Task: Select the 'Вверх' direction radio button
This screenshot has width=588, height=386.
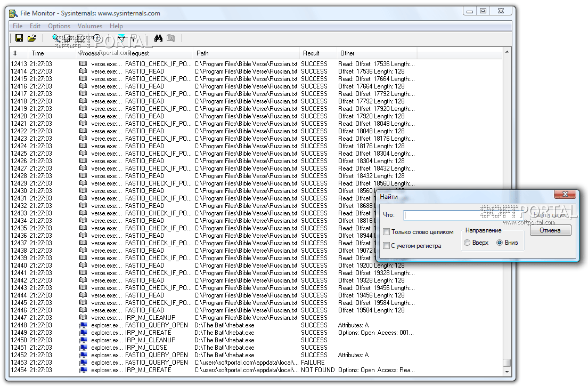Action: click(x=467, y=243)
